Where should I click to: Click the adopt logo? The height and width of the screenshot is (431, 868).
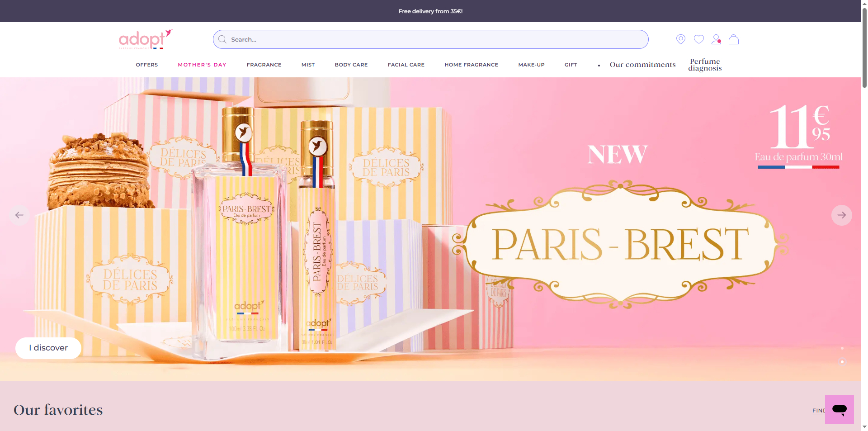pyautogui.click(x=146, y=39)
